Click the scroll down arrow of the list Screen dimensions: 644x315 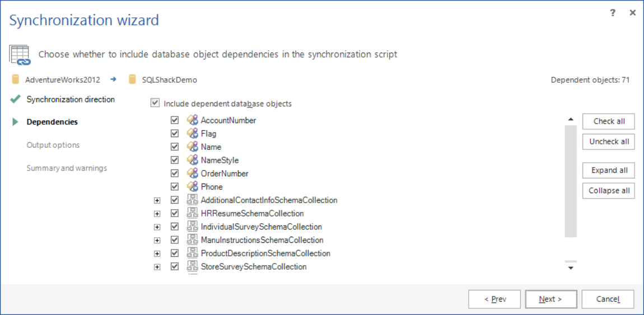click(571, 268)
